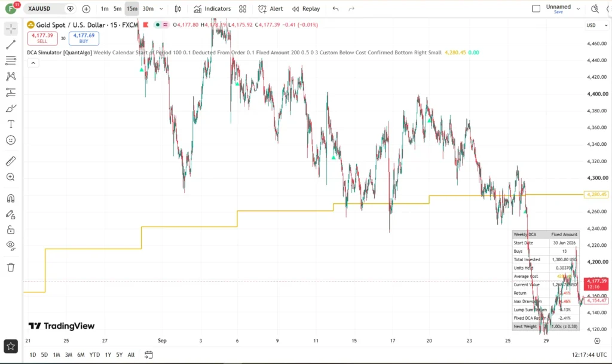Image resolution: width=612 pixels, height=364 pixels.
Task: Open the Indicators dialog
Action: click(x=212, y=8)
